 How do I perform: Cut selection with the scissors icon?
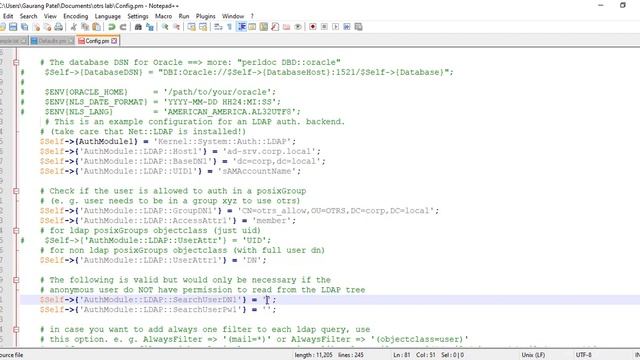click(x=73, y=27)
